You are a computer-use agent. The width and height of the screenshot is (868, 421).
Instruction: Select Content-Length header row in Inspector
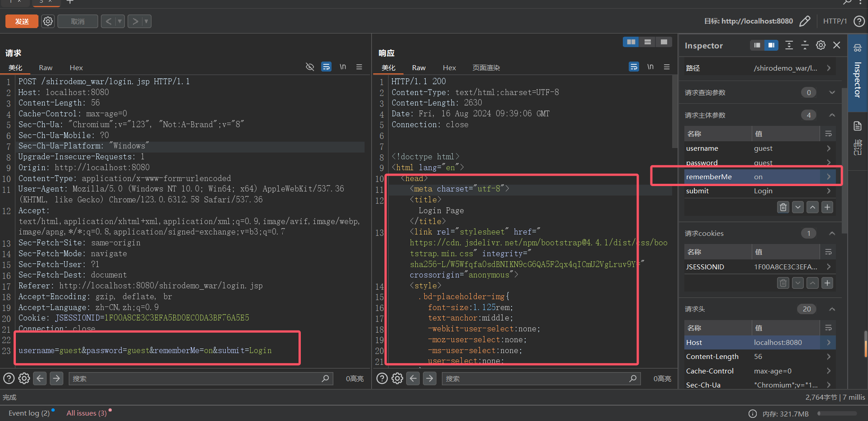pyautogui.click(x=760, y=357)
